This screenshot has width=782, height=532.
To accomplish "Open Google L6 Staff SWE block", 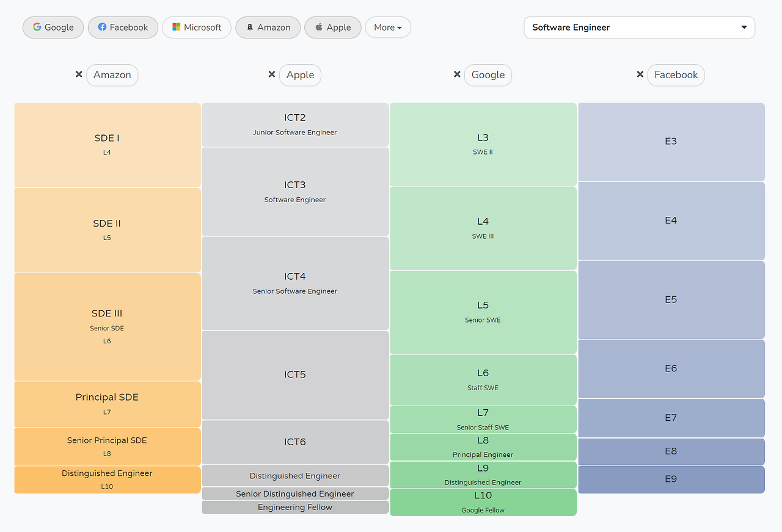I will coord(483,380).
